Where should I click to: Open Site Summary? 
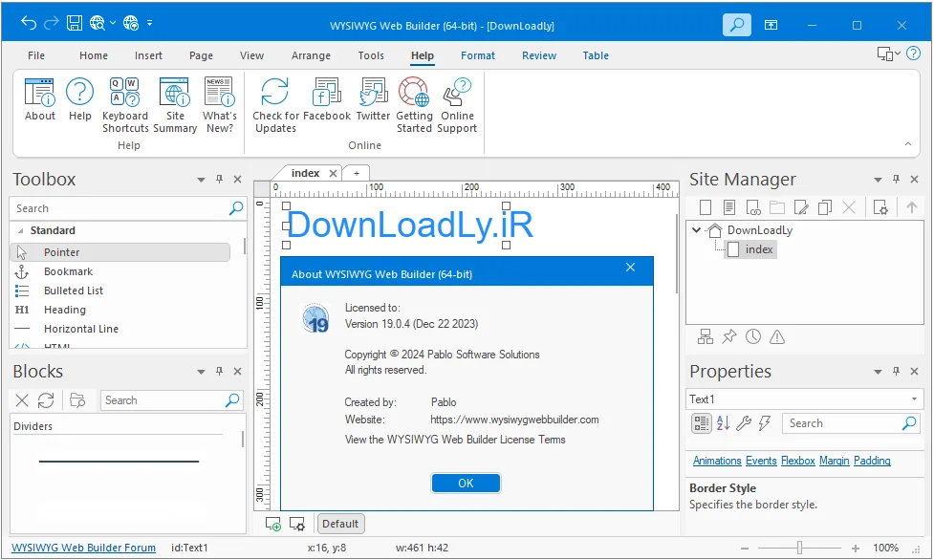[x=175, y=105]
